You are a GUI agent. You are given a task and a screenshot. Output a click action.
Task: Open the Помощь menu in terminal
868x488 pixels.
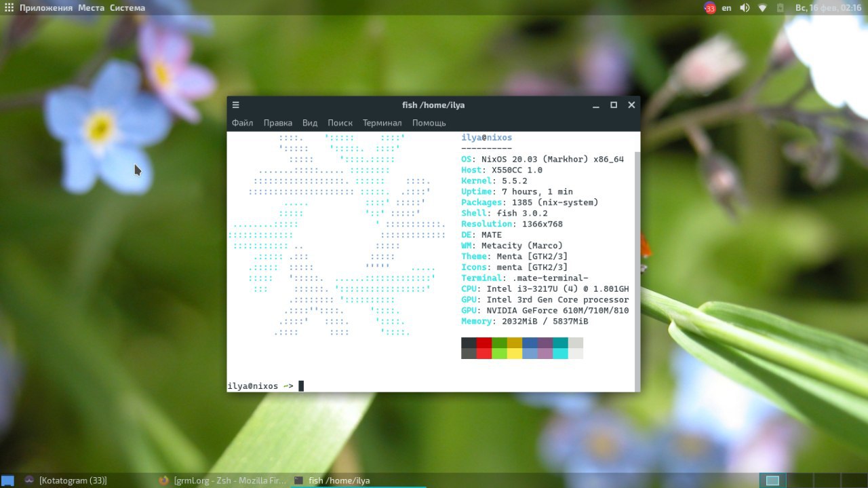tap(429, 123)
